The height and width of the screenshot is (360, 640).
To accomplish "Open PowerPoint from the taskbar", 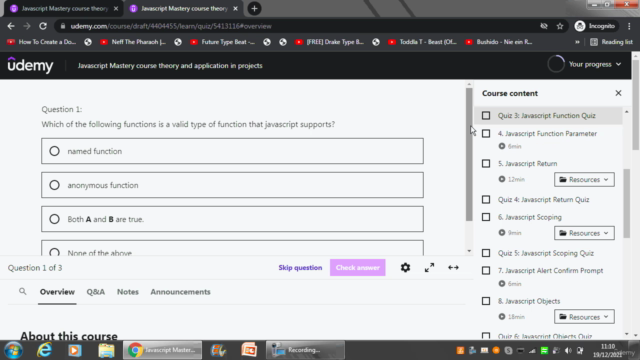I will coord(249,350).
